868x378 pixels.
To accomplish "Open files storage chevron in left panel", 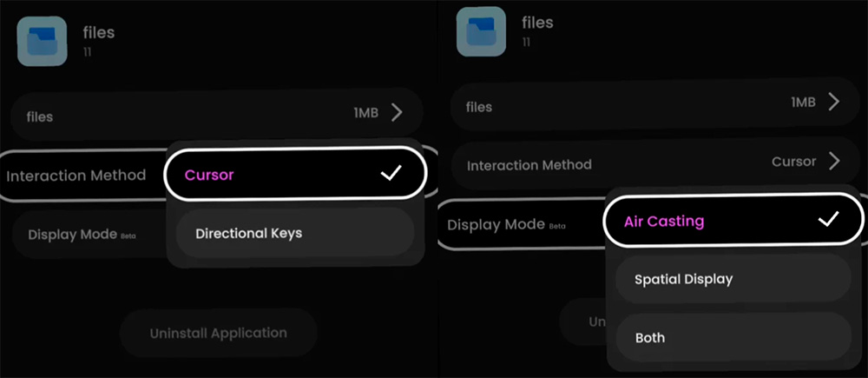I will click(x=397, y=113).
